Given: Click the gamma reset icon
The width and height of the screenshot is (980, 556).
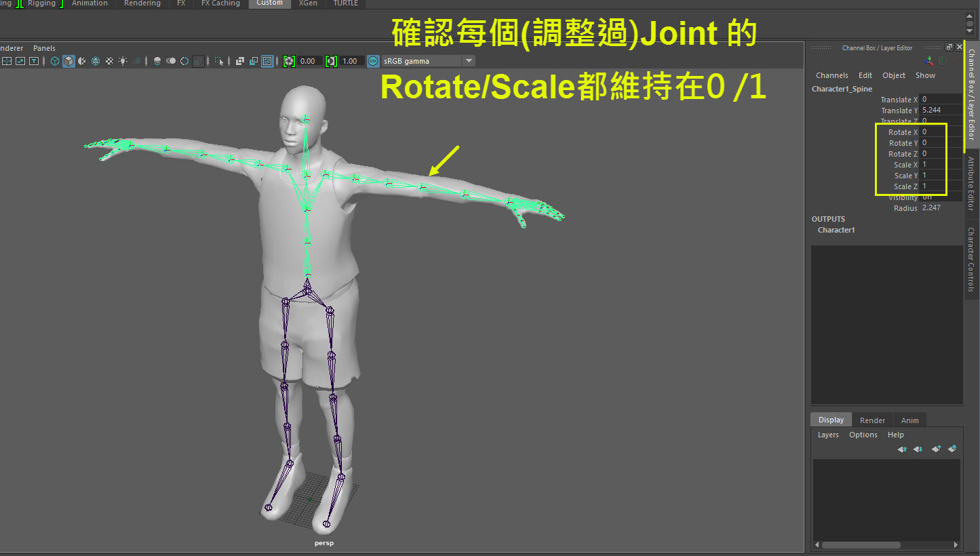Looking at the screenshot, I should point(331,61).
